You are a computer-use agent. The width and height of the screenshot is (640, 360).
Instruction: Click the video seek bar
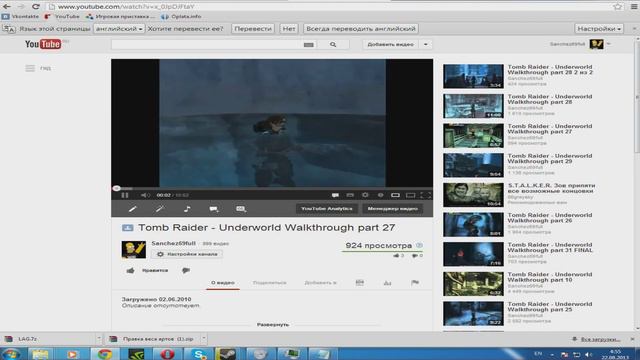click(x=272, y=189)
